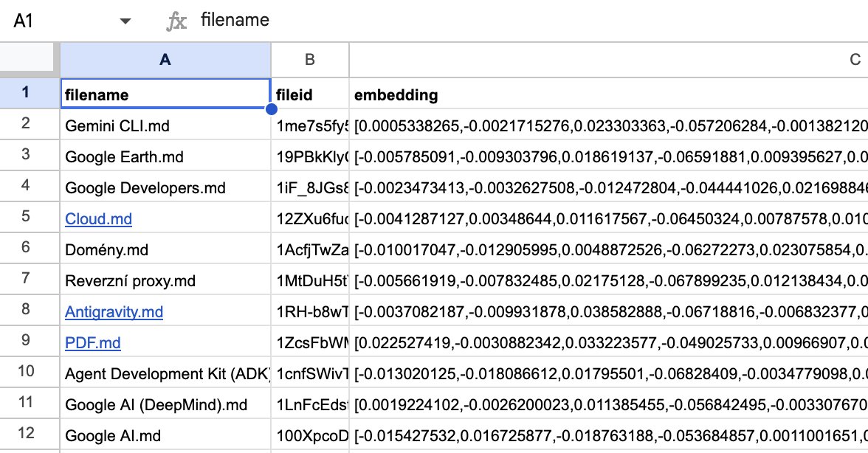The height and width of the screenshot is (453, 868).
Task: Select embedding cell starting [0.022527419
Action: click(609, 342)
